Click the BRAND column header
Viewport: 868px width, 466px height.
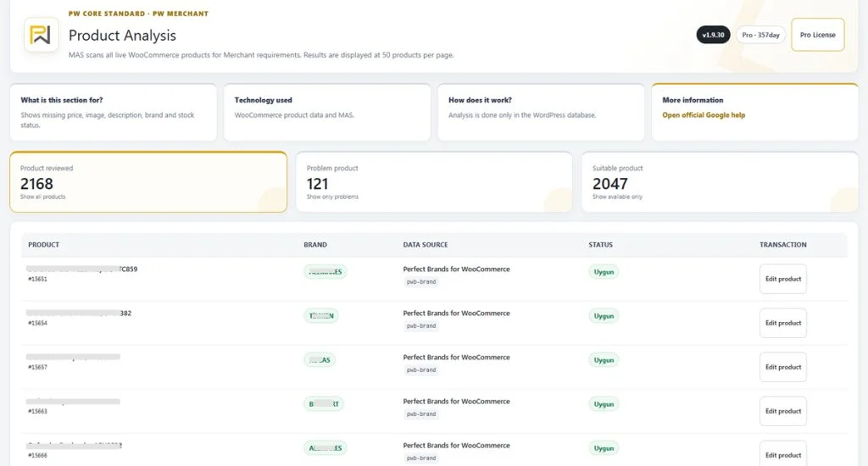pos(315,245)
